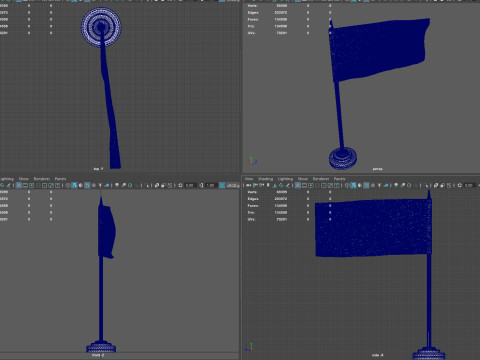
Task: Switch side view to Wireframe shading
Action: 347,185
